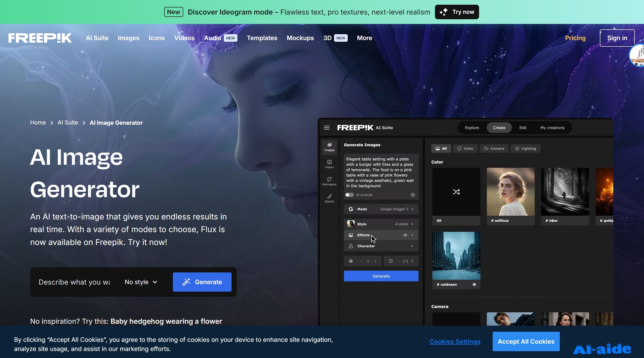The image size is (644, 358).
Task: Click the cube icon in prompt box
Action: pyautogui.click(x=413, y=195)
